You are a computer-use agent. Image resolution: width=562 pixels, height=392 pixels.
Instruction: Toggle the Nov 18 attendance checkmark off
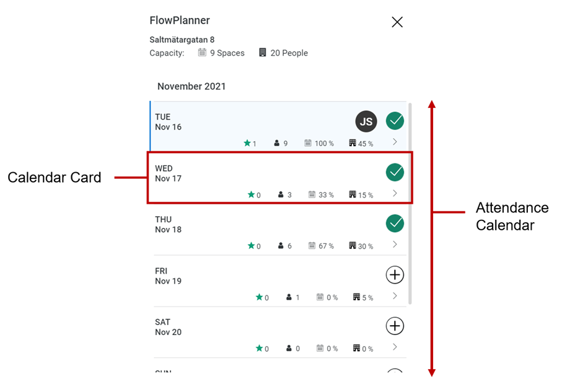coord(395,223)
